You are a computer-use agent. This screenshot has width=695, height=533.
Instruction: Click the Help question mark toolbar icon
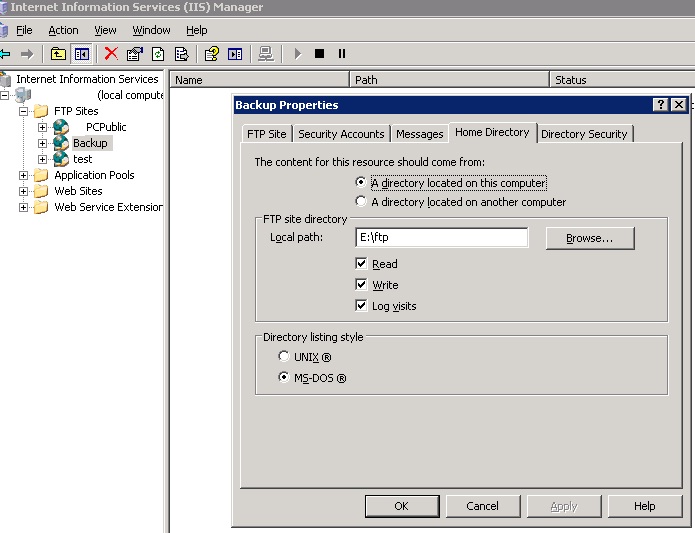(x=211, y=54)
